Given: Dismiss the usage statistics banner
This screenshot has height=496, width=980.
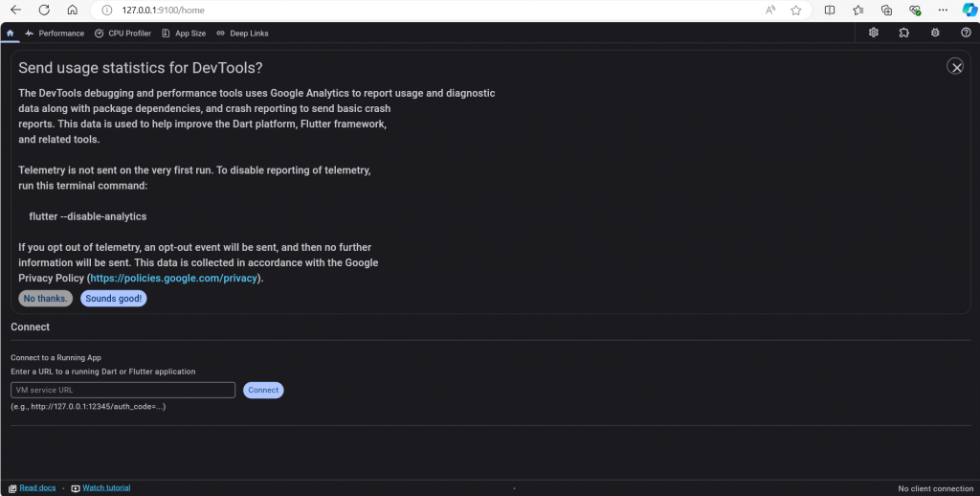Looking at the screenshot, I should click(955, 66).
